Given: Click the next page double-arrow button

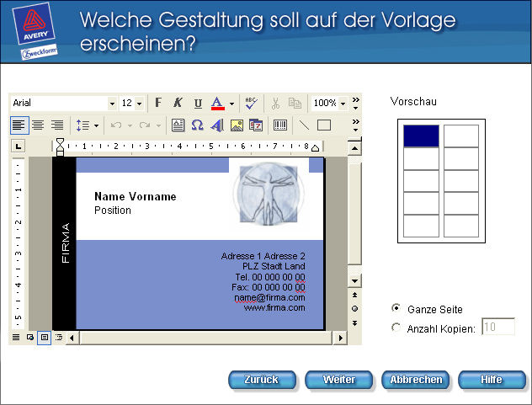Looking at the screenshot, I should click(x=354, y=322).
